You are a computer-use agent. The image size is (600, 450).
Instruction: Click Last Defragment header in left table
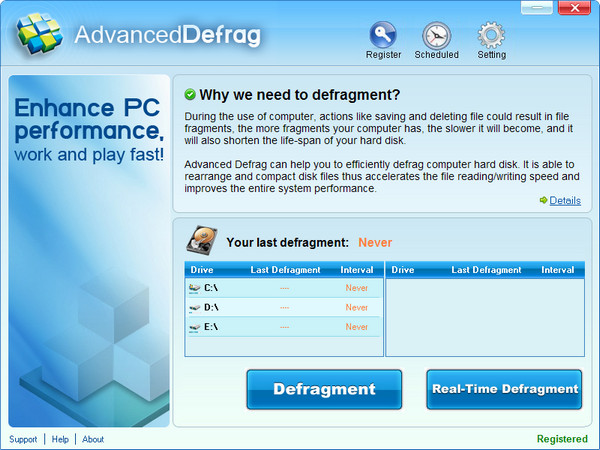click(x=285, y=270)
